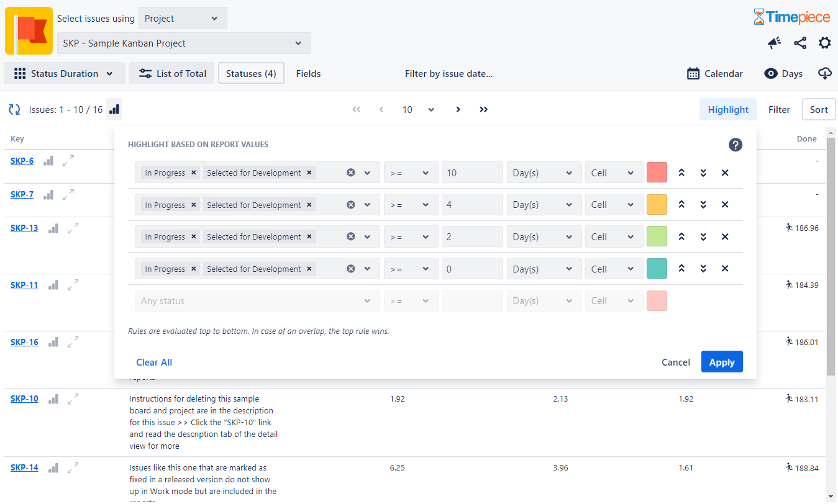Expand the SKP-13 issue details
Image resolution: width=838 pixels, height=504 pixels.
point(73,228)
